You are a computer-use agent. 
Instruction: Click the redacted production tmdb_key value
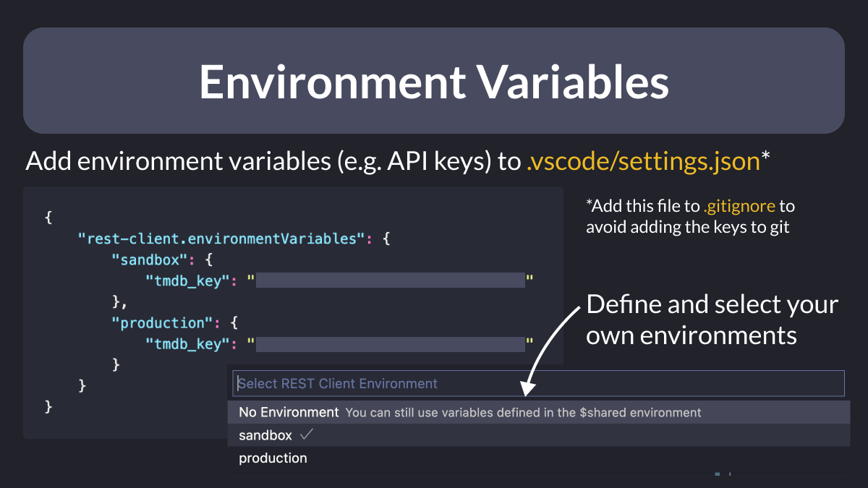point(390,343)
